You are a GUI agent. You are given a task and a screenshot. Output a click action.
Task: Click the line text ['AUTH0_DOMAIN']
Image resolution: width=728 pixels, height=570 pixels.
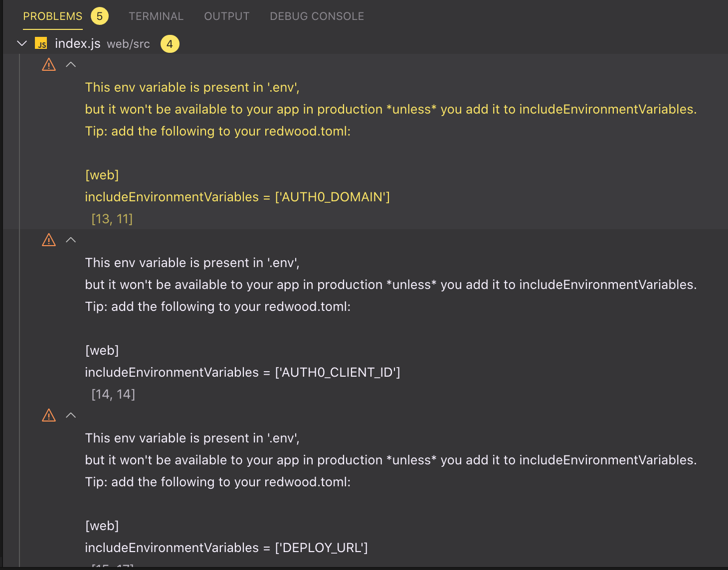(x=333, y=197)
